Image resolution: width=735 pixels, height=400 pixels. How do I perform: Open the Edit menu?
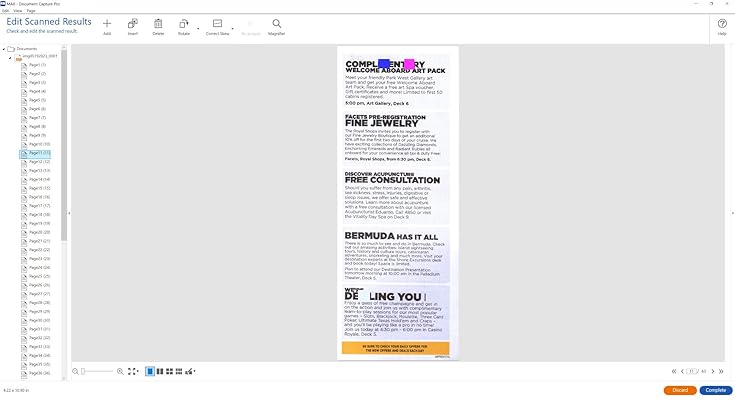coord(6,10)
